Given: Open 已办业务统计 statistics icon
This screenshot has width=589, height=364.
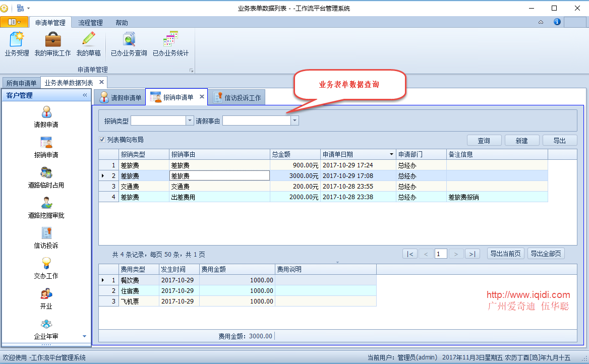Looking at the screenshot, I should (170, 44).
